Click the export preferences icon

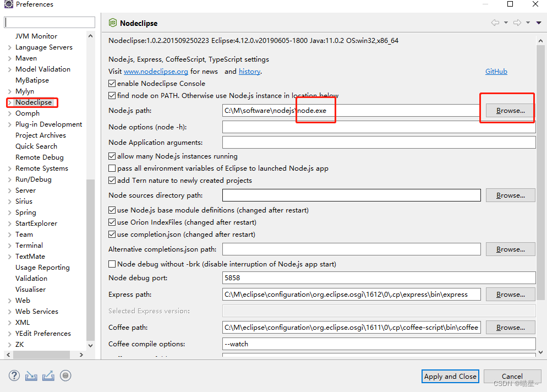[48, 375]
